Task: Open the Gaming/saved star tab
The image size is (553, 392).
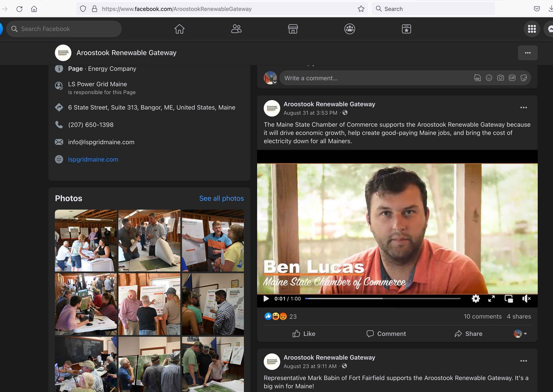Action: click(x=406, y=29)
